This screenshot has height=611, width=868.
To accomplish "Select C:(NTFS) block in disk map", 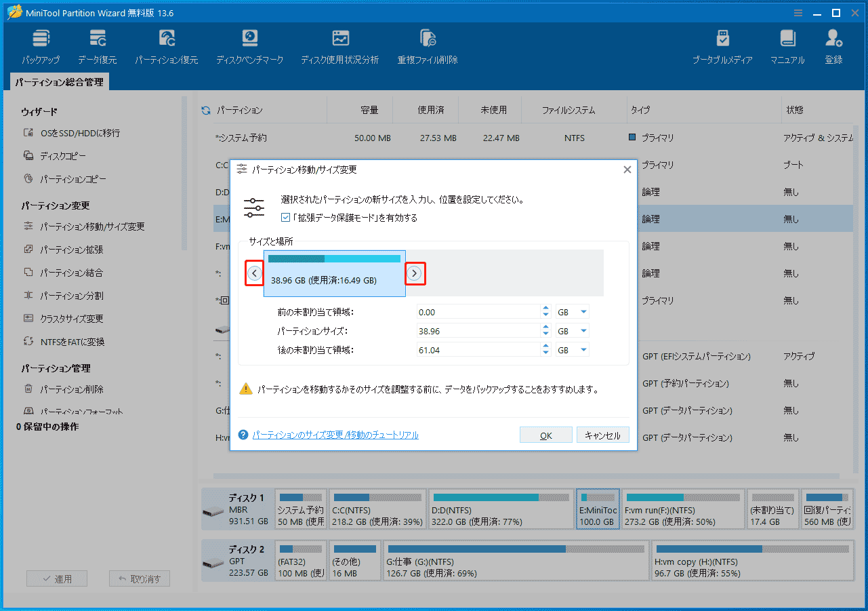I will pos(377,509).
